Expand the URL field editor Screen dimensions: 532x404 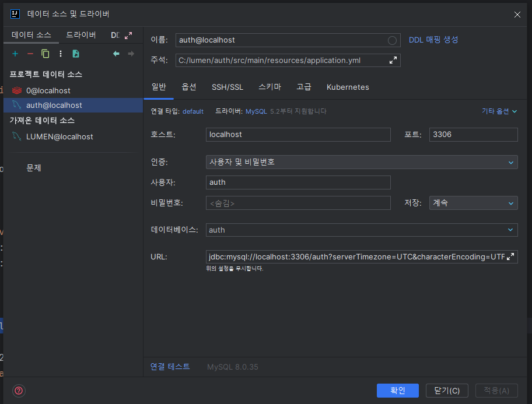pyautogui.click(x=510, y=257)
